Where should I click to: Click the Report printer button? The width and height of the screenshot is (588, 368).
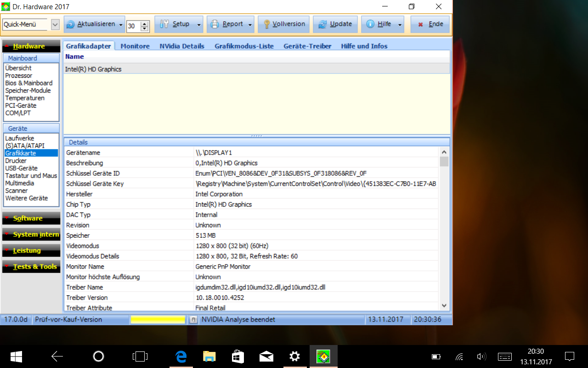(227, 24)
